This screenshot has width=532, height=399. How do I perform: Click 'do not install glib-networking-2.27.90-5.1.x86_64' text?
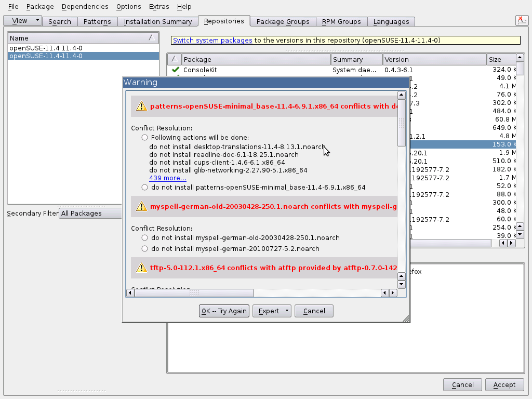229,170
